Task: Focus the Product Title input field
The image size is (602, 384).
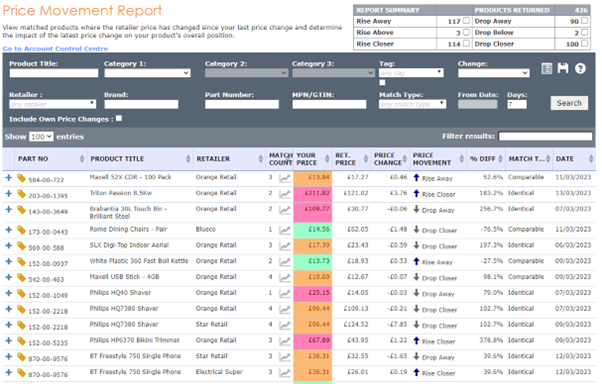Action: pos(54,73)
